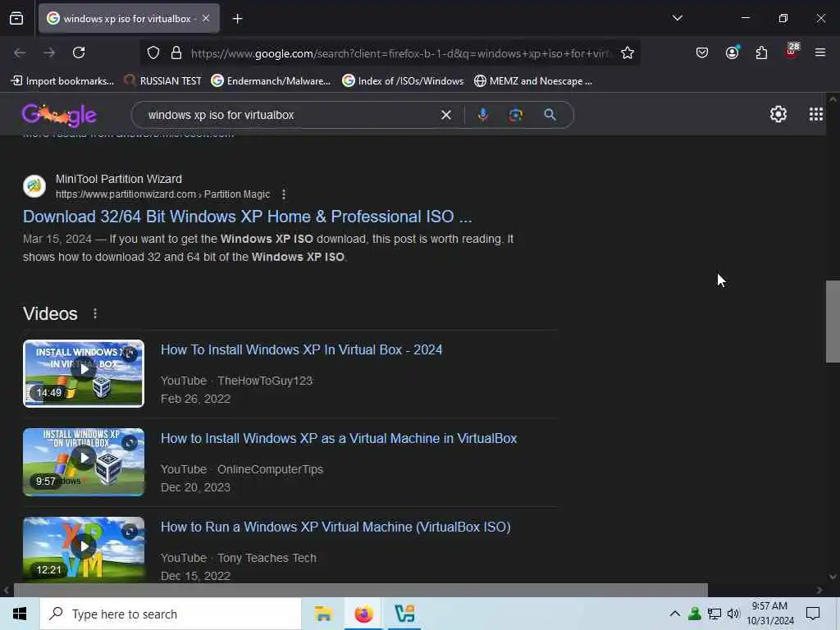Start voice search microphone
840x630 pixels.
(x=482, y=115)
